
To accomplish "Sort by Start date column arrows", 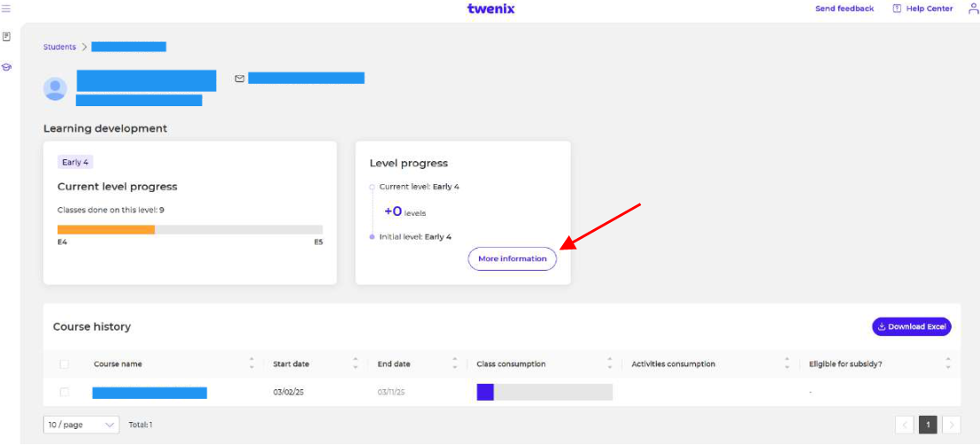I will [x=356, y=364].
